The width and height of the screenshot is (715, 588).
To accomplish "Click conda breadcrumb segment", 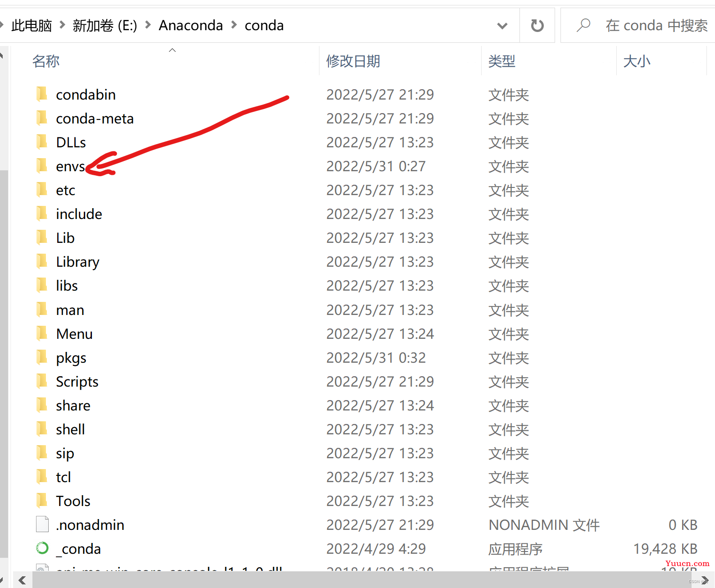I will [x=264, y=25].
